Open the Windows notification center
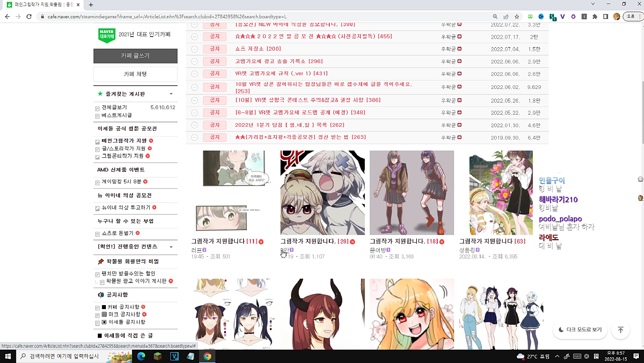The height and width of the screenshot is (363, 644). click(636, 356)
